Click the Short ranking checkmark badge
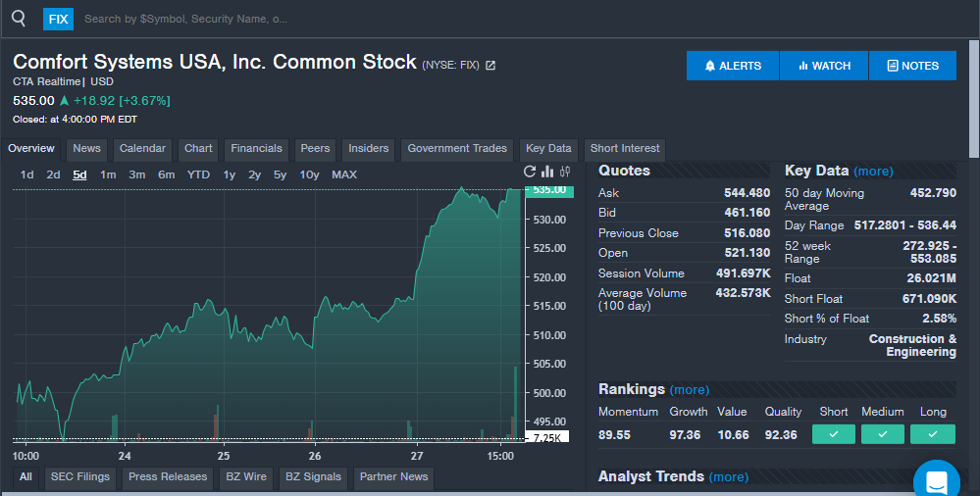 (833, 434)
